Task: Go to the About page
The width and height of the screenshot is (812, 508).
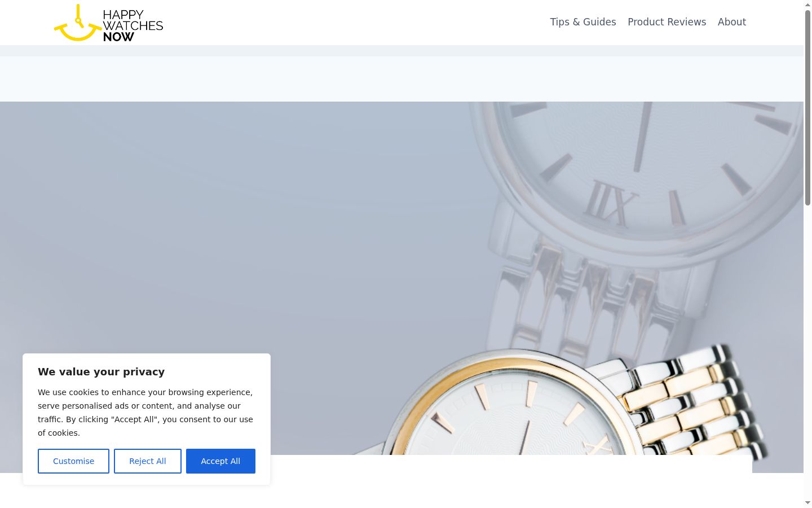Action: pyautogui.click(x=732, y=22)
